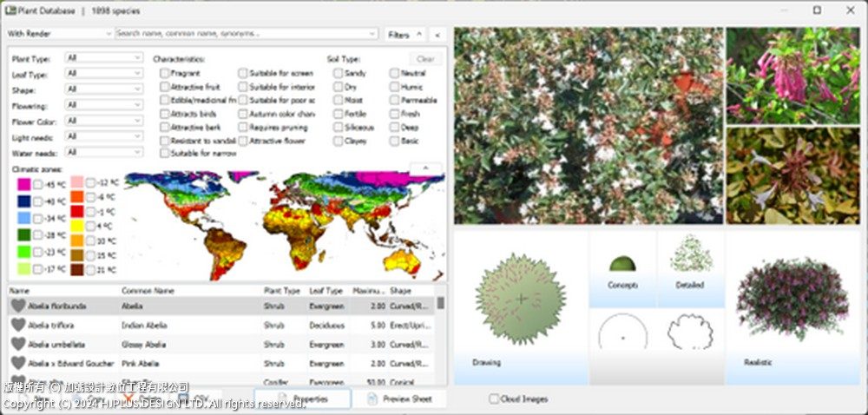Favorite Abelia floribunda with its heart icon
Image resolution: width=868 pixels, height=415 pixels.
point(18,306)
